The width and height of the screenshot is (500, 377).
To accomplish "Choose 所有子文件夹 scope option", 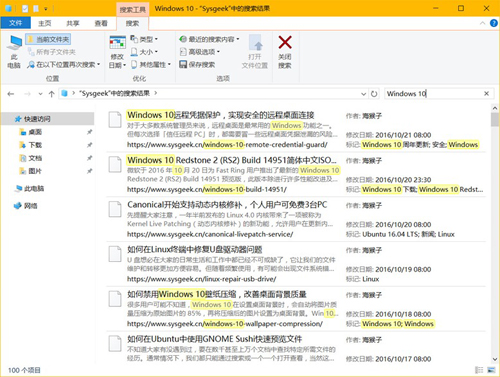I will point(52,52).
